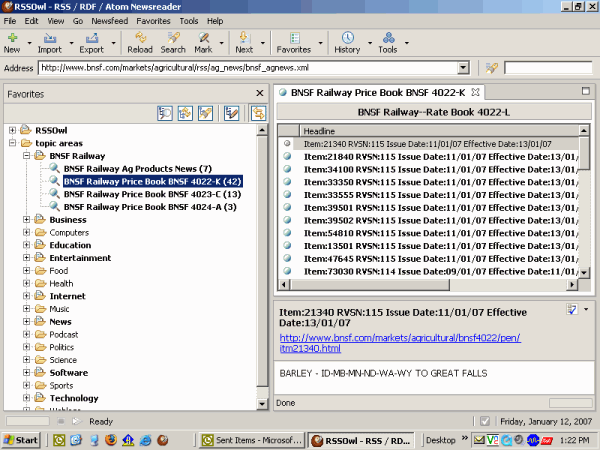Click the Import toolbar icon

[x=50, y=38]
